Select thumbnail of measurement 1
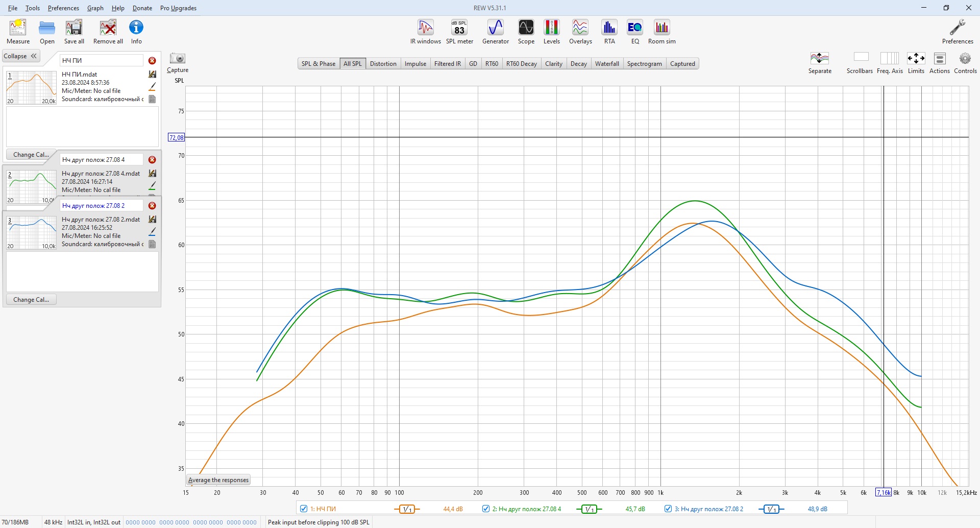Screen dimensions: 980x528 (x=31, y=88)
